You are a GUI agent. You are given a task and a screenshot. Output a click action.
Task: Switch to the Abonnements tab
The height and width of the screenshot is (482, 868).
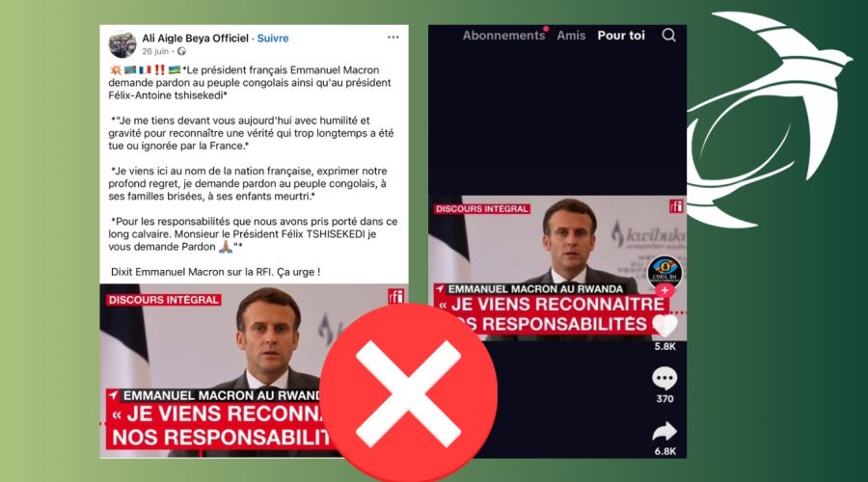click(x=503, y=36)
